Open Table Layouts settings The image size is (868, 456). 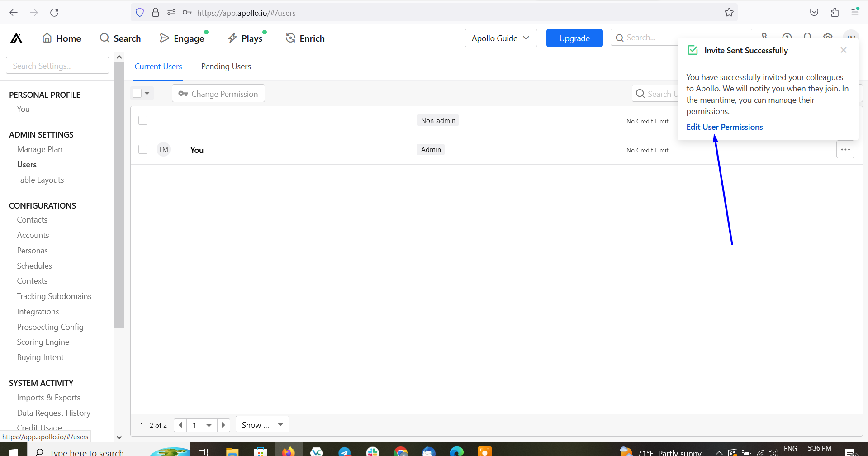click(41, 180)
